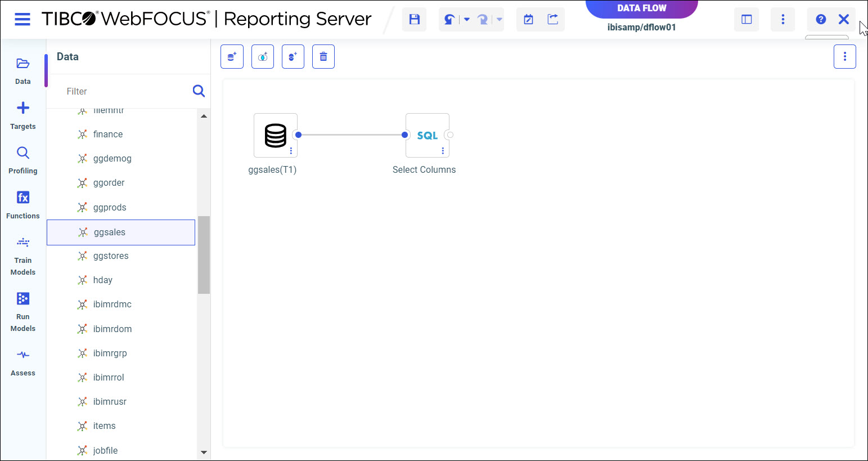The image size is (868, 461).
Task: Click the add union/split source toolbar icon
Action: coord(293,57)
